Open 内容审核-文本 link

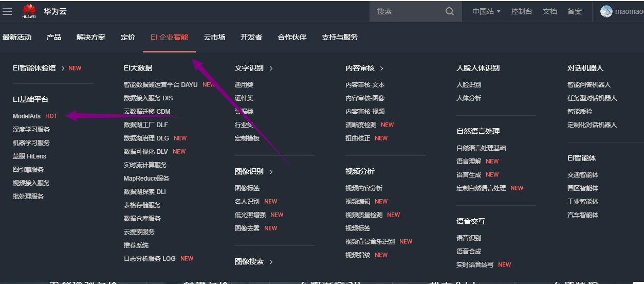point(365,84)
